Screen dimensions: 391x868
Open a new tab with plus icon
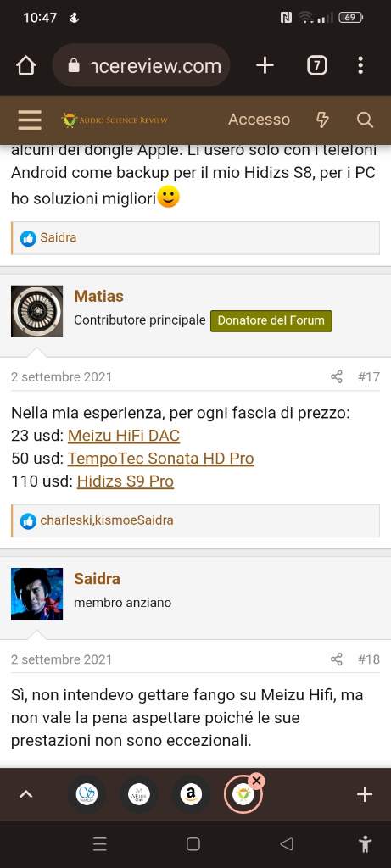(x=265, y=66)
